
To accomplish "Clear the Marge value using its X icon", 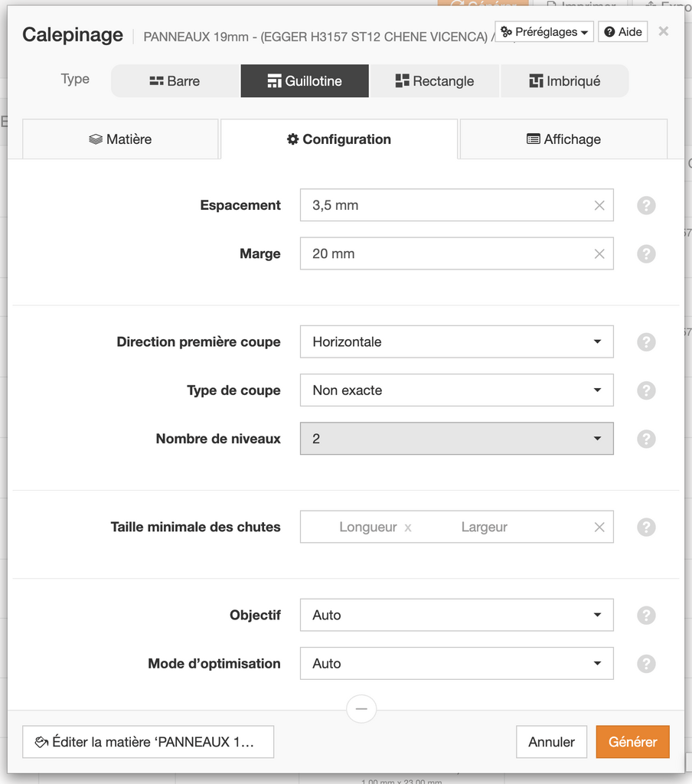I will [x=599, y=253].
